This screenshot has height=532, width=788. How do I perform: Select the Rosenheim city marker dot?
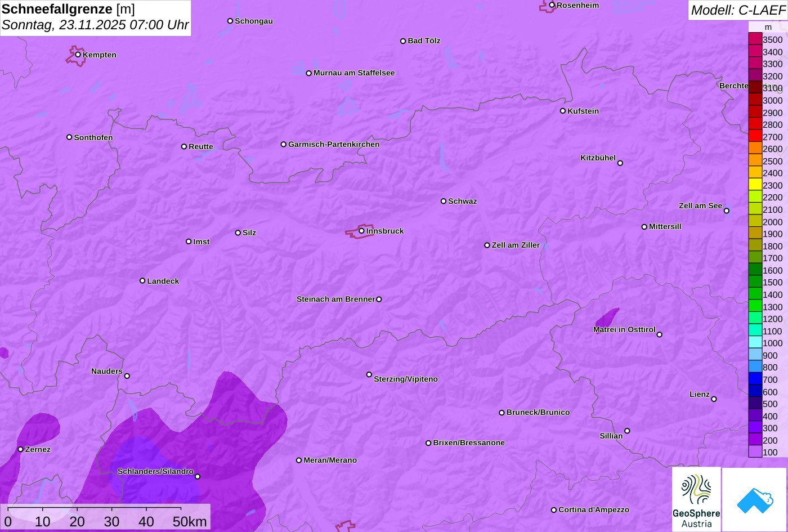(552, 5)
